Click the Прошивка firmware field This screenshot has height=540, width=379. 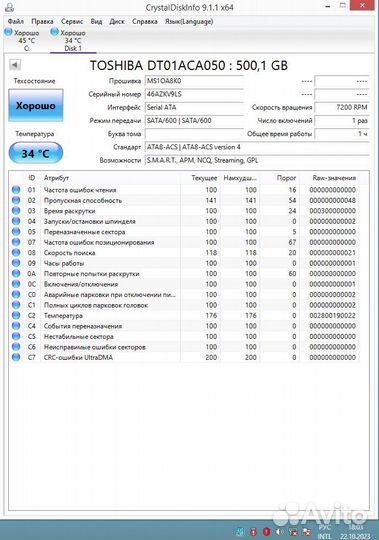click(194, 81)
